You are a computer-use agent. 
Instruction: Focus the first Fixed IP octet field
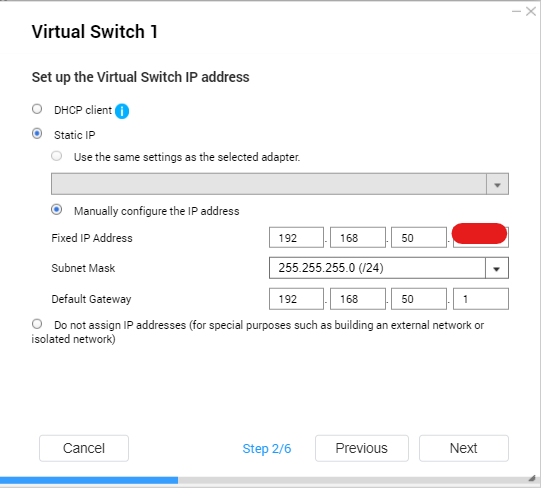[x=296, y=237]
